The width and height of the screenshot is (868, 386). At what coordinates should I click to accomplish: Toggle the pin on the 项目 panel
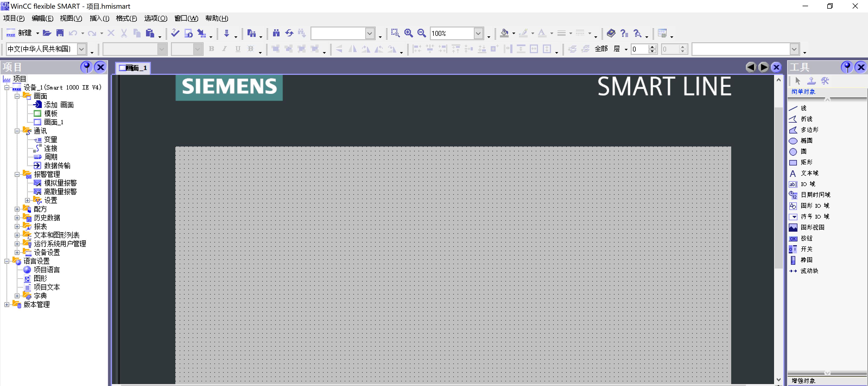pyautogui.click(x=87, y=67)
